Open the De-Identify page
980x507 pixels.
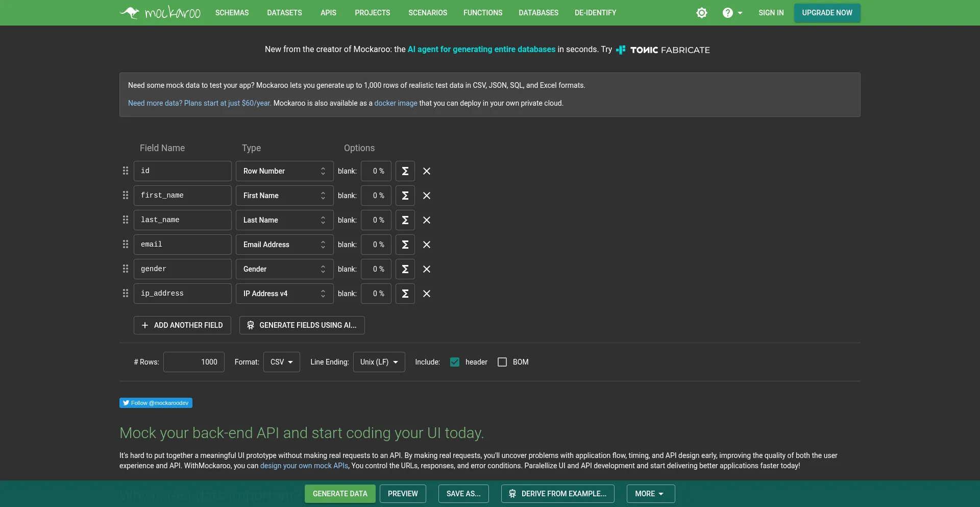[x=596, y=13]
